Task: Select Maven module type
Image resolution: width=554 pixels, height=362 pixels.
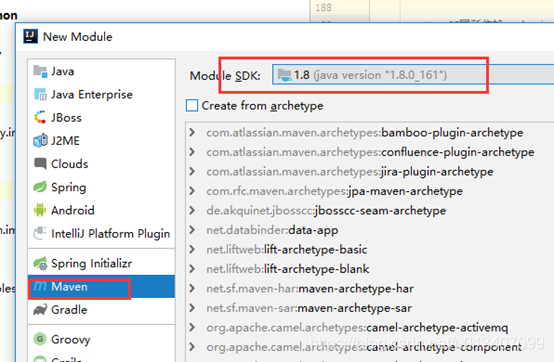Action: 101,286
